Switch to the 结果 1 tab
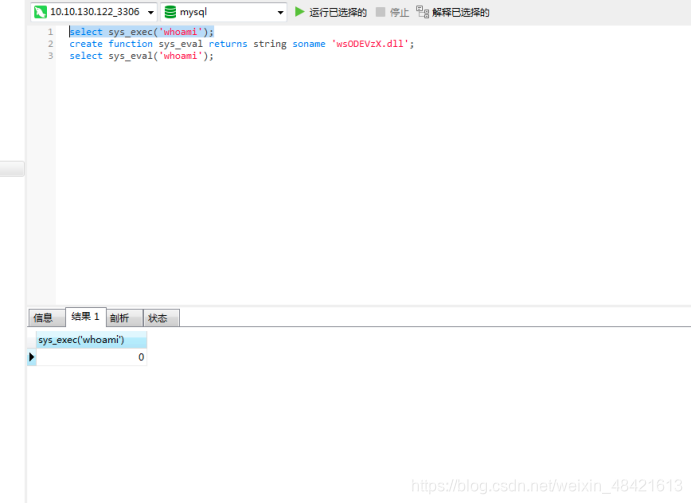This screenshot has height=504, width=692. pyautogui.click(x=86, y=317)
